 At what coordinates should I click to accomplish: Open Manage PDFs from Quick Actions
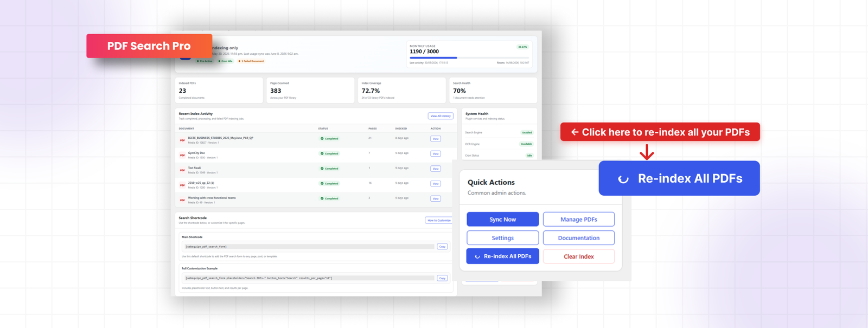(x=579, y=219)
